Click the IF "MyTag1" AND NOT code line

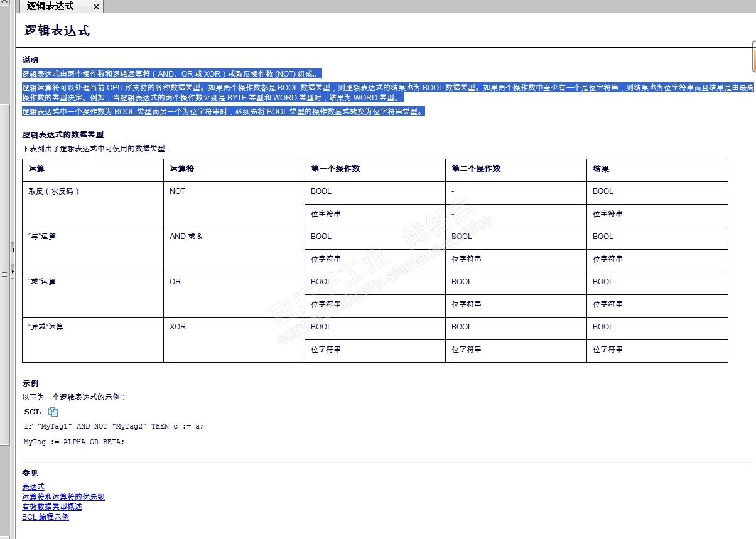coord(114,426)
